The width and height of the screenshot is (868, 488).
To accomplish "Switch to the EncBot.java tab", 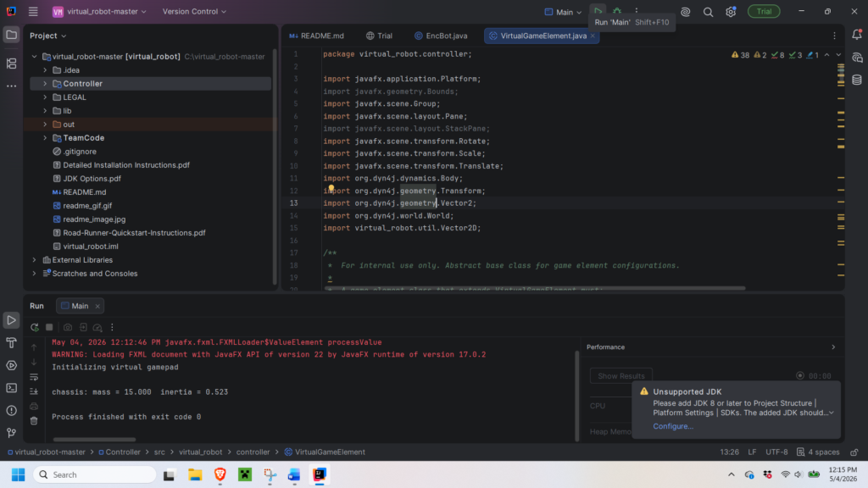I will [441, 36].
